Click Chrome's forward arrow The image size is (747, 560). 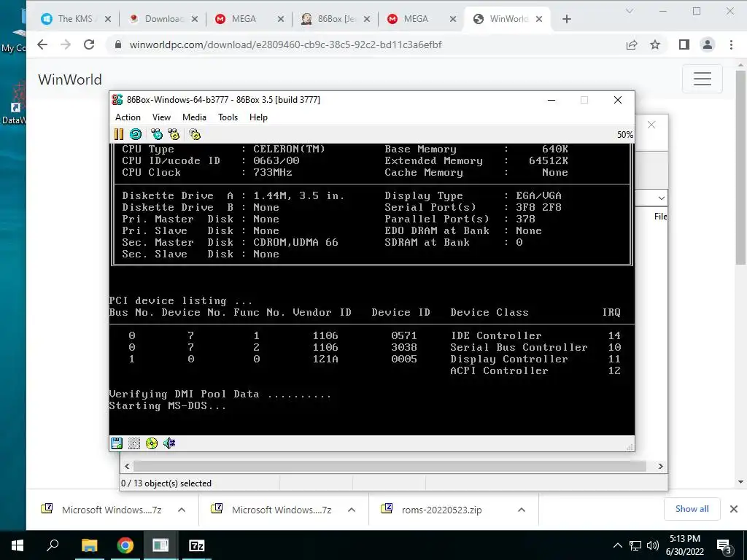point(66,44)
